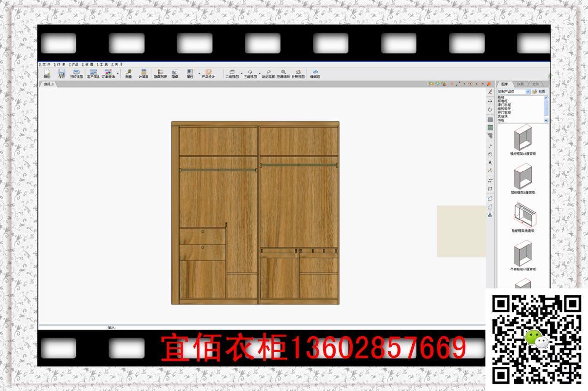Select the rectangle shape tool

[x=490, y=189]
